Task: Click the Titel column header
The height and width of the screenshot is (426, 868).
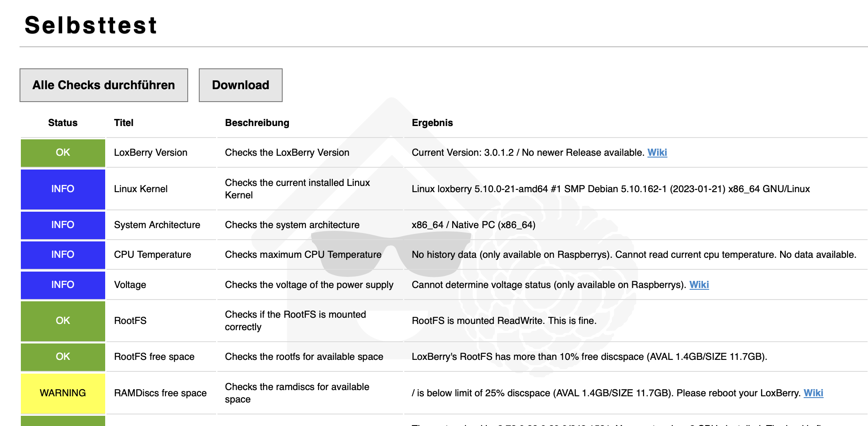Action: (x=124, y=123)
